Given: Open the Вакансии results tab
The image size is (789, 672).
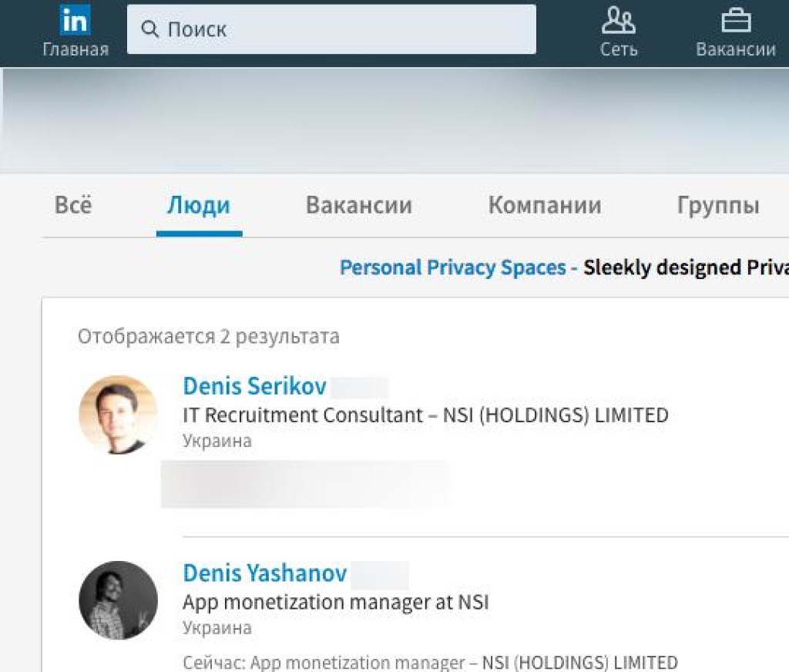Looking at the screenshot, I should (x=359, y=205).
